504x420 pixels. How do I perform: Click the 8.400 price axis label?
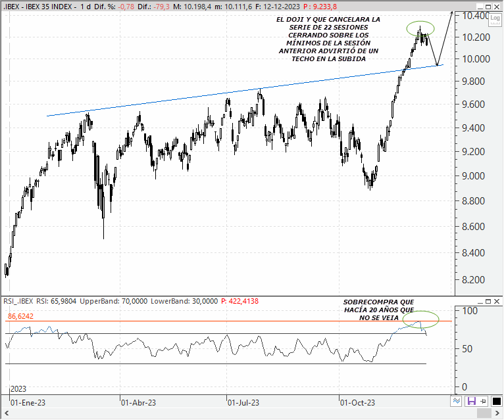click(473, 253)
